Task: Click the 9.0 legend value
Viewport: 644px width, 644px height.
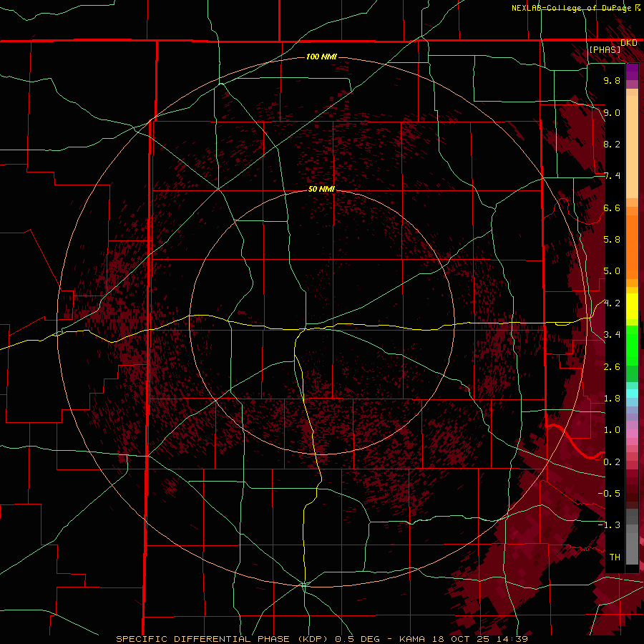Action: click(612, 112)
